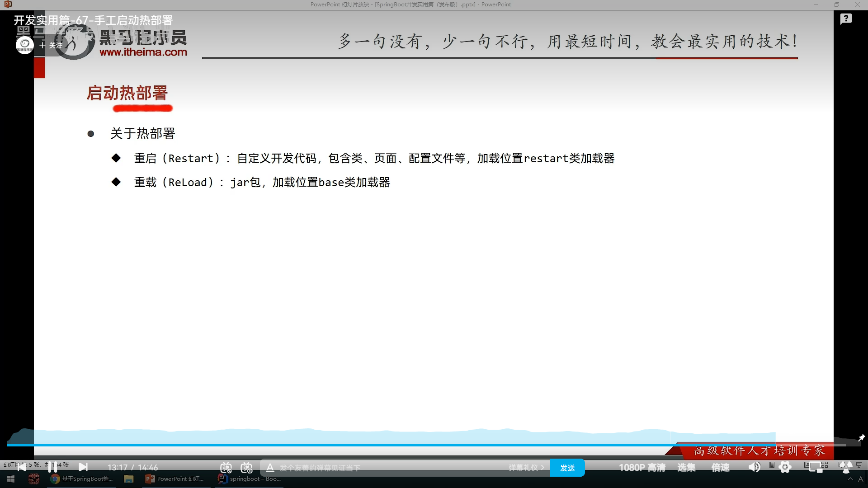Screen dimensions: 868x488
Task: Enable picture-in-picture mode
Action: pos(816,467)
